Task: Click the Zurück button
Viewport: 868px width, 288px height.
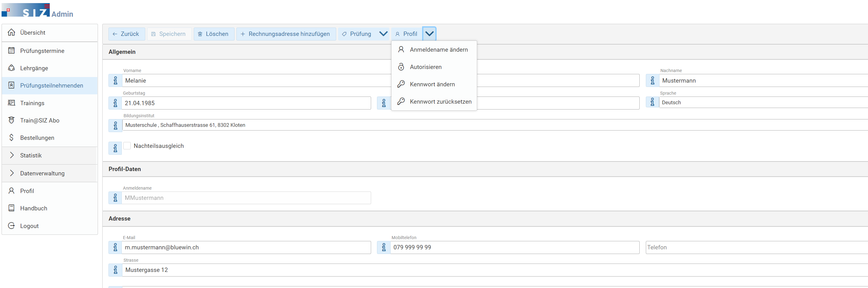Action: click(x=127, y=34)
